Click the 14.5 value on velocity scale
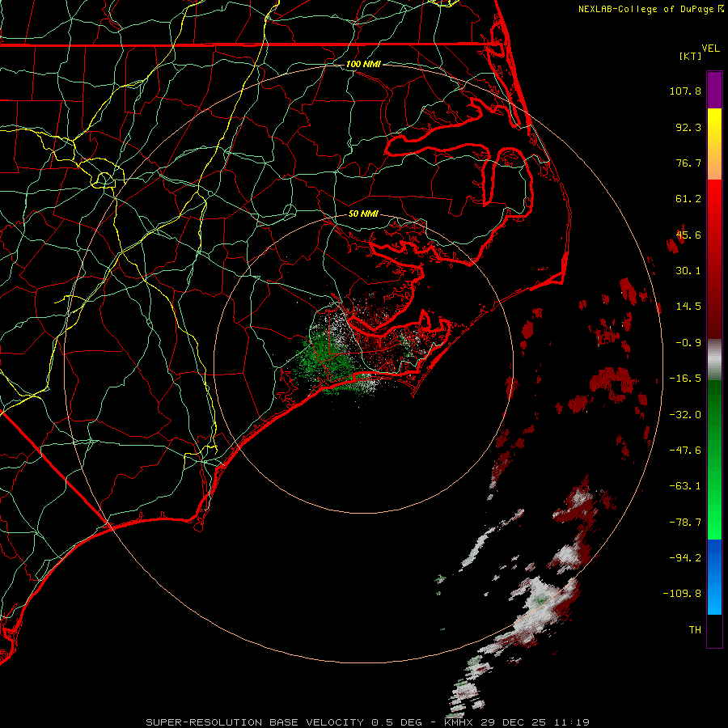Screen dimensions: 728x728 [x=688, y=307]
